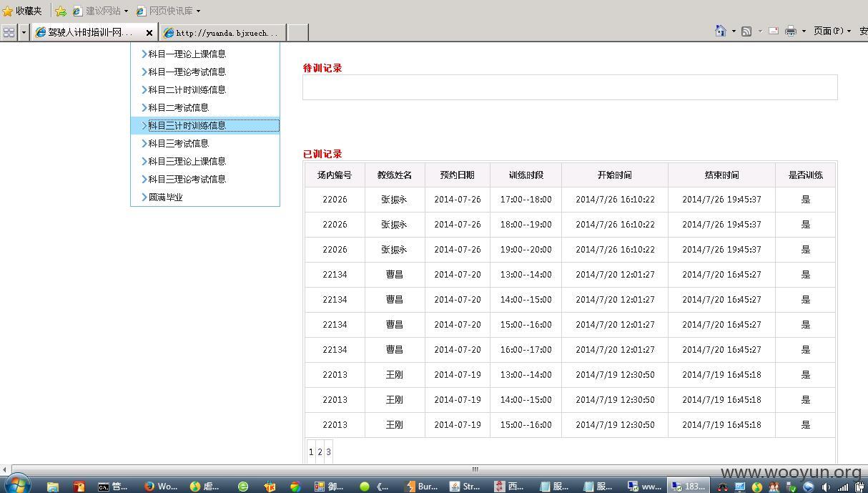
Task: Click the 结束时间 column header
Action: tap(721, 175)
